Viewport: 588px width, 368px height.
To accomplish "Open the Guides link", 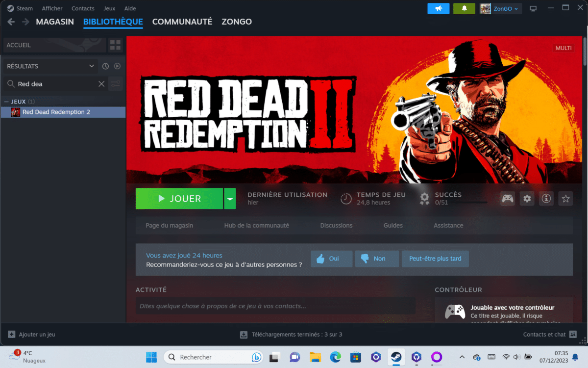I will click(x=393, y=226).
